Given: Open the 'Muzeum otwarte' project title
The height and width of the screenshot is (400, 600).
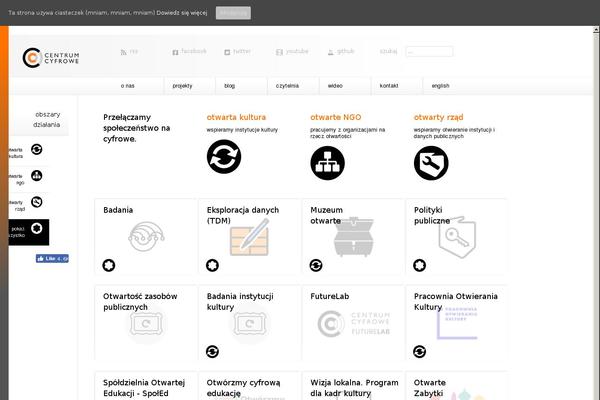Looking at the screenshot, I should tap(326, 215).
